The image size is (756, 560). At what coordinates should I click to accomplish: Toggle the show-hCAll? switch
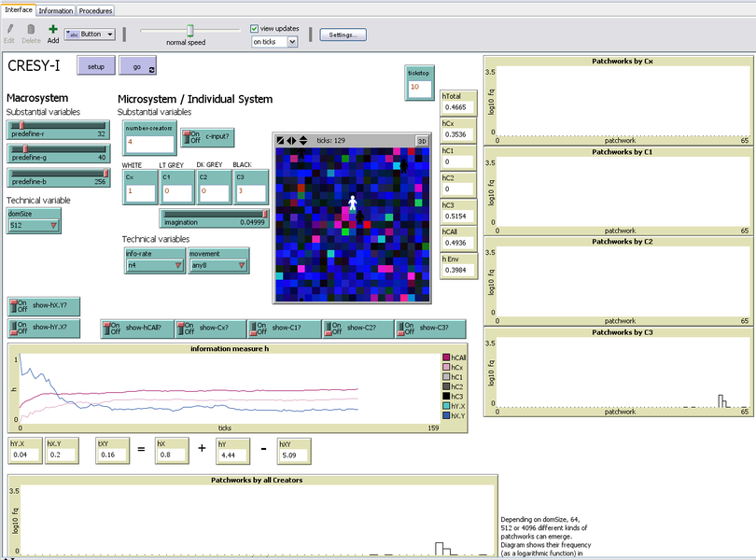(x=137, y=329)
